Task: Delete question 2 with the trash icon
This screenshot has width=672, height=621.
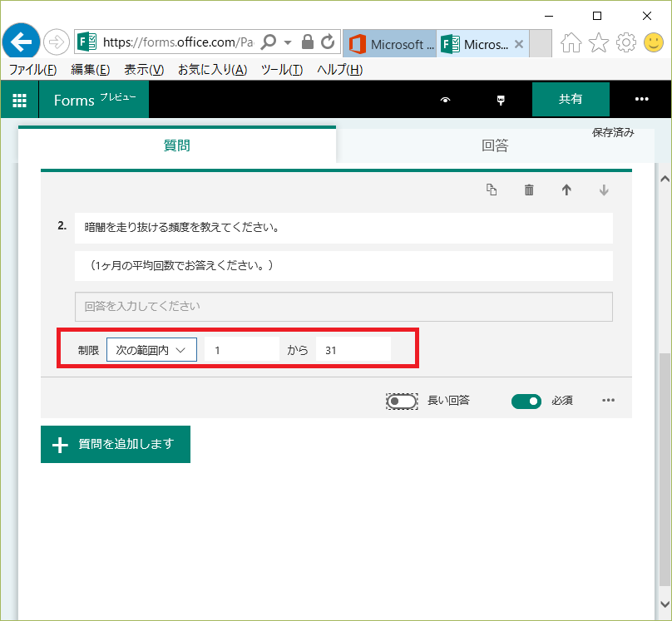Action: 529,190
